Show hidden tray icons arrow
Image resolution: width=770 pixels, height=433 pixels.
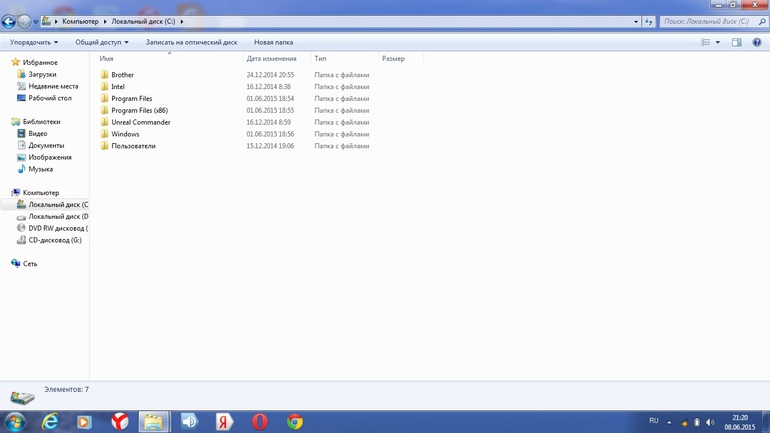[669, 422]
